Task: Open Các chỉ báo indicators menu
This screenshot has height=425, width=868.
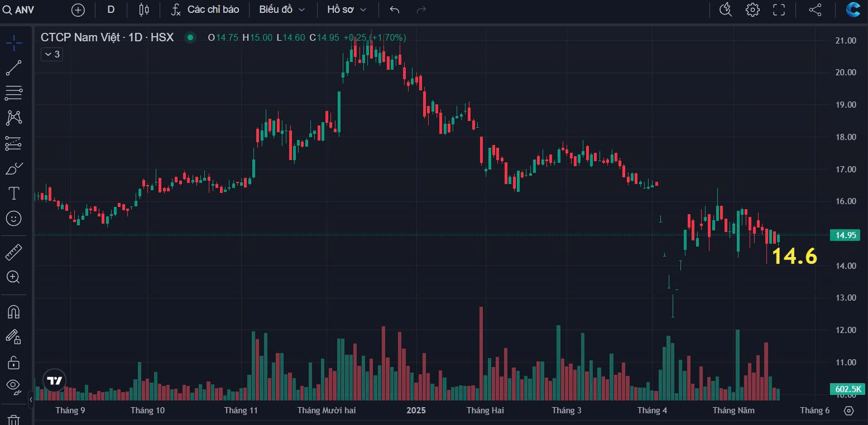Action: pyautogui.click(x=205, y=9)
